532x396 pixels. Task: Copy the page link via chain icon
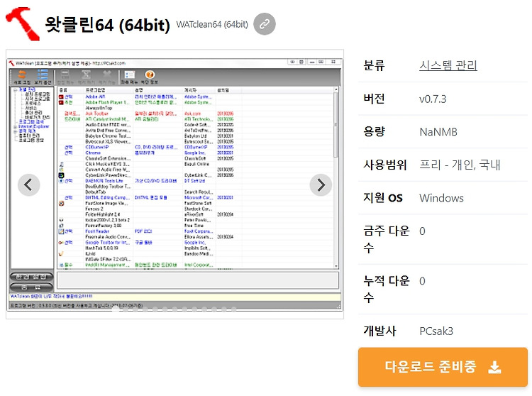coord(265,24)
